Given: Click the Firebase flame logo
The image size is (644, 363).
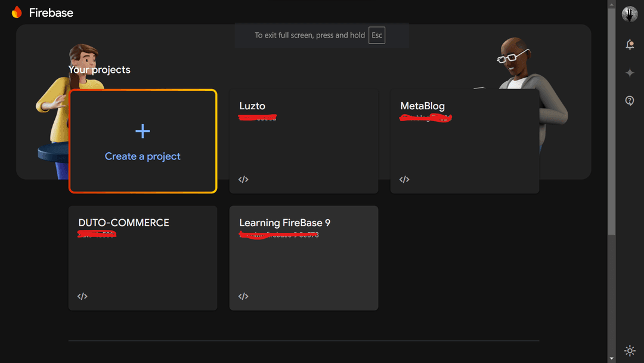Looking at the screenshot, I should 17,13.
